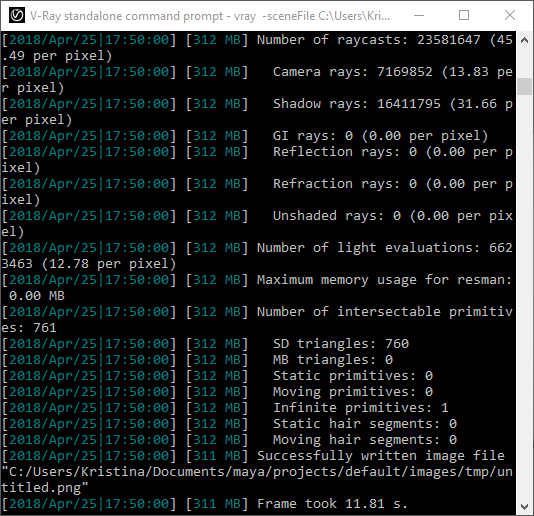This screenshot has width=534, height=516.
Task: Close the V-Ray standalone command prompt
Action: pyautogui.click(x=510, y=15)
